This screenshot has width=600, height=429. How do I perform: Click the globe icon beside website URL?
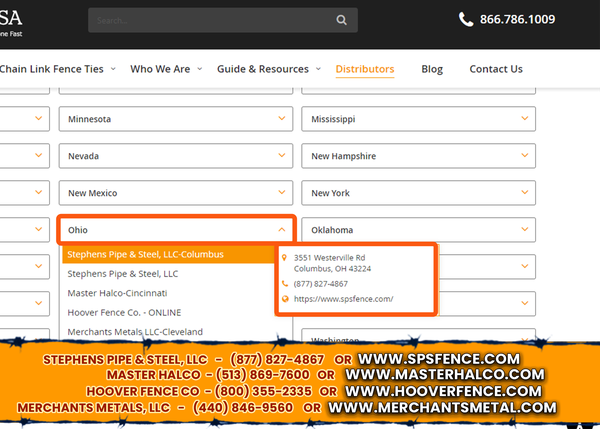[x=286, y=299]
